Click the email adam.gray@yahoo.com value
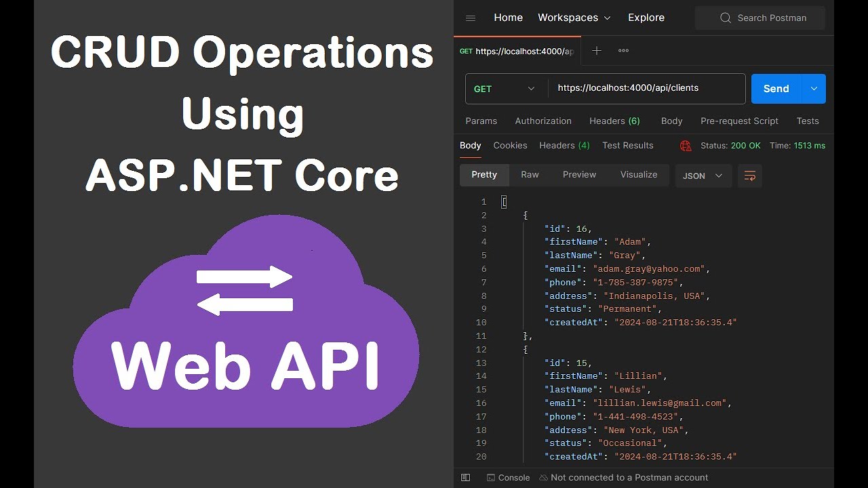The width and height of the screenshot is (868, 488). coord(649,269)
